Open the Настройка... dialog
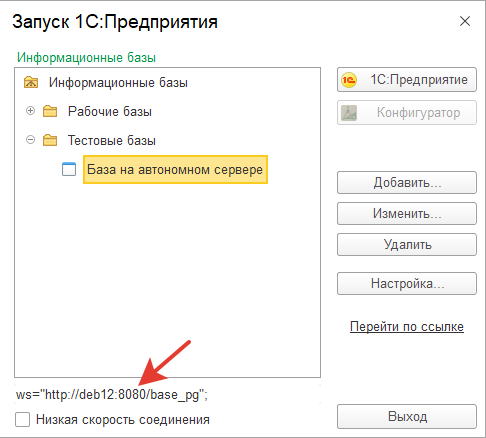 click(x=407, y=283)
